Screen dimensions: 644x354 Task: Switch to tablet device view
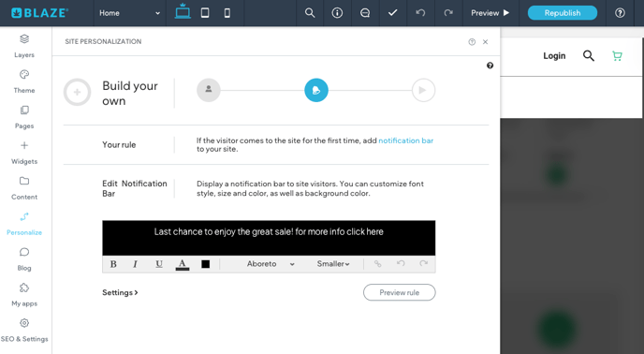coord(205,13)
